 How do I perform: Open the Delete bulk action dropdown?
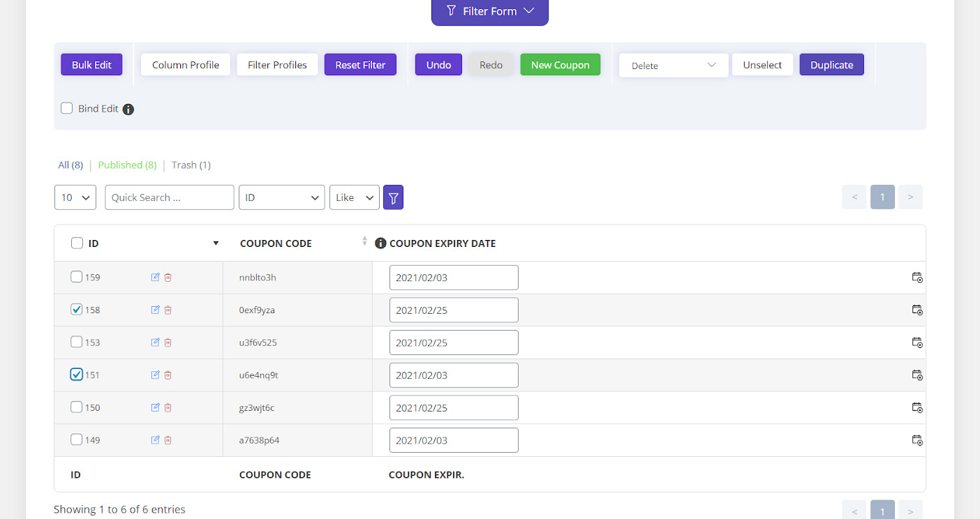pos(674,66)
